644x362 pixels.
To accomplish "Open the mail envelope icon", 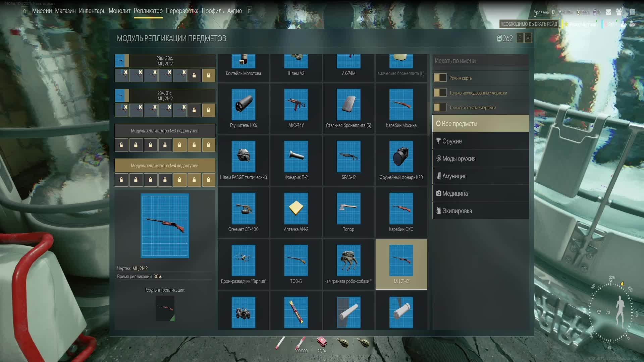I will click(608, 12).
